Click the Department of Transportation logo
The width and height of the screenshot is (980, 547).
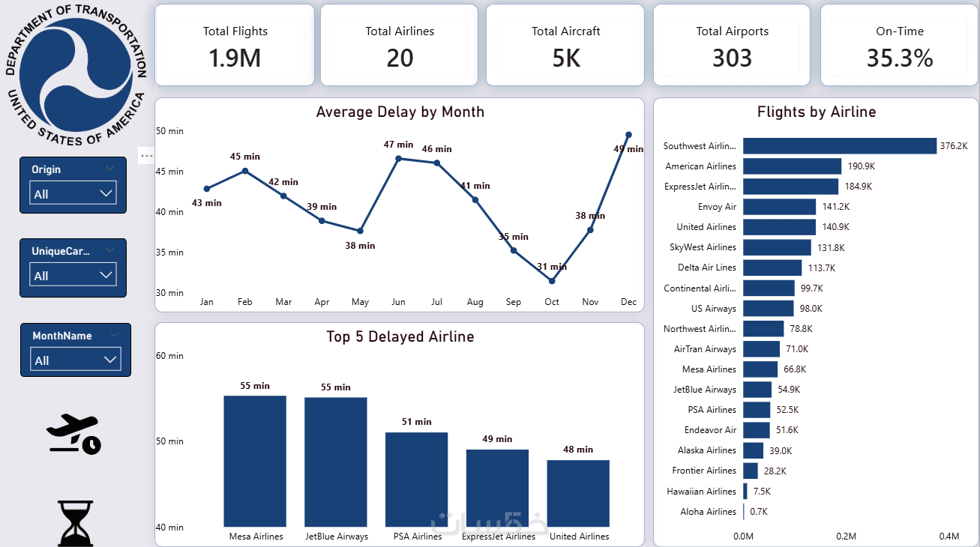point(75,75)
